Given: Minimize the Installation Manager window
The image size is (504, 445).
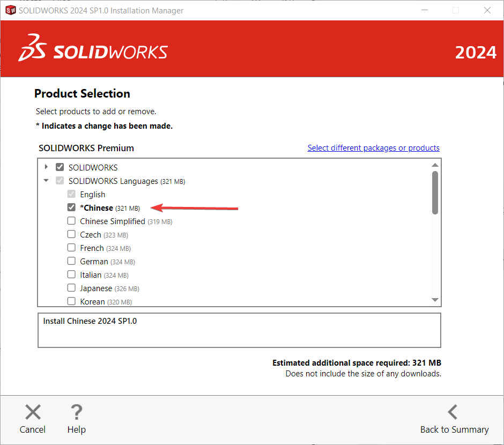Looking at the screenshot, I should 425,10.
